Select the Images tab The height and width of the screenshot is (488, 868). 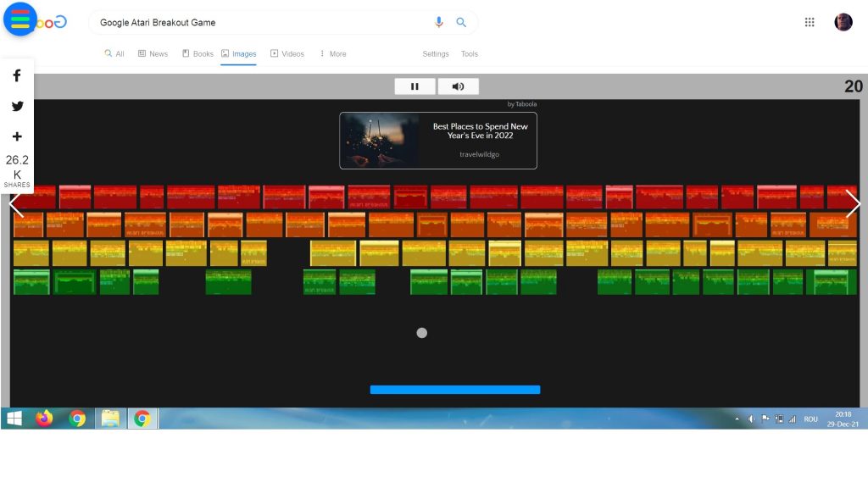[x=238, y=53]
